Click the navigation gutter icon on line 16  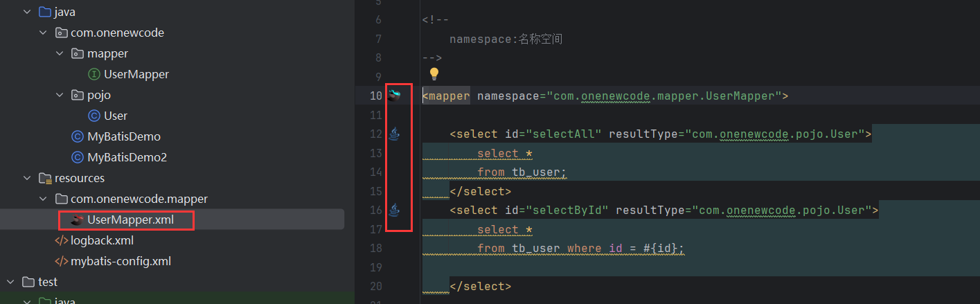[x=394, y=209]
